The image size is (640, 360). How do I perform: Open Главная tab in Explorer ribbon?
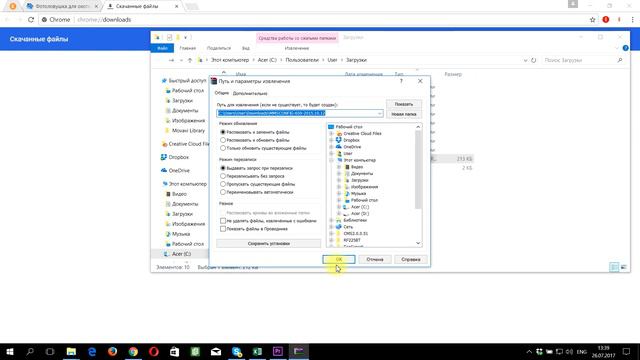coord(188,48)
